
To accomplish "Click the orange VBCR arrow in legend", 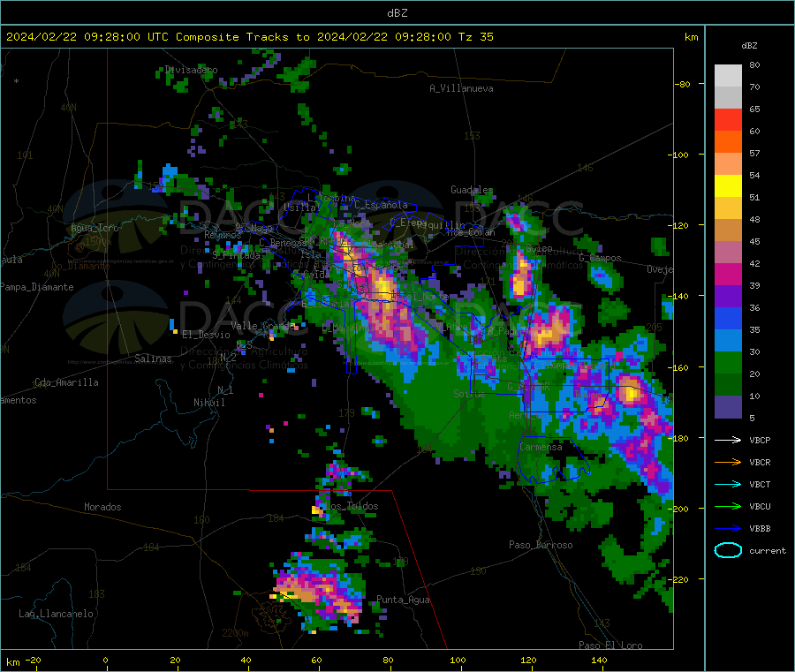I will pos(728,462).
